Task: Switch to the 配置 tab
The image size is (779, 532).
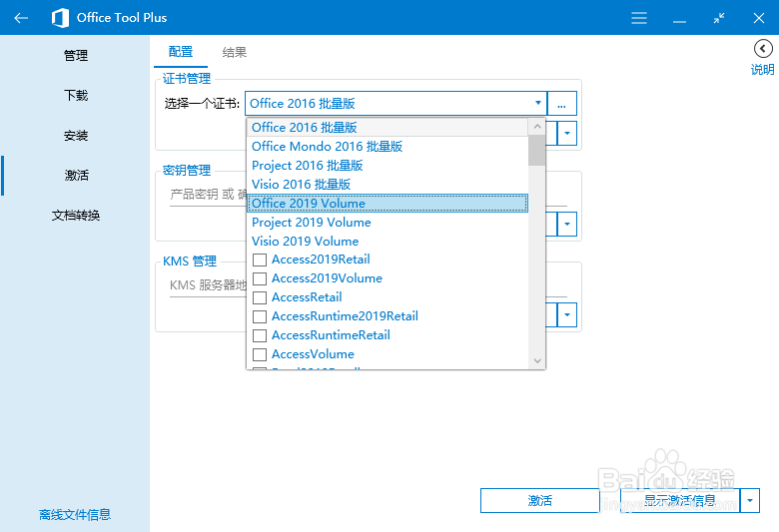Action: (x=181, y=52)
